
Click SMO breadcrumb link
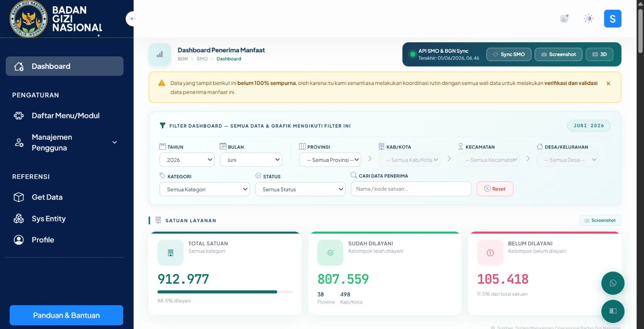pyautogui.click(x=202, y=59)
